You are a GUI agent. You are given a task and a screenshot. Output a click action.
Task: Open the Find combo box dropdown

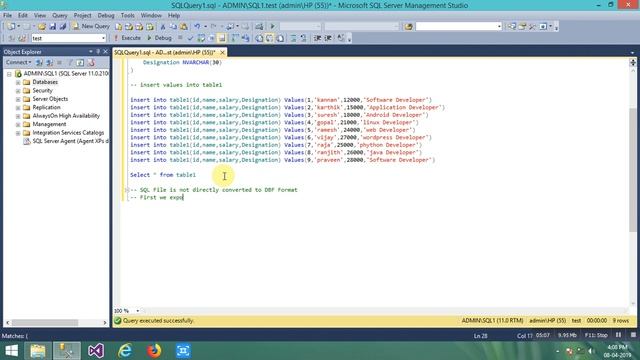(x=499, y=27)
